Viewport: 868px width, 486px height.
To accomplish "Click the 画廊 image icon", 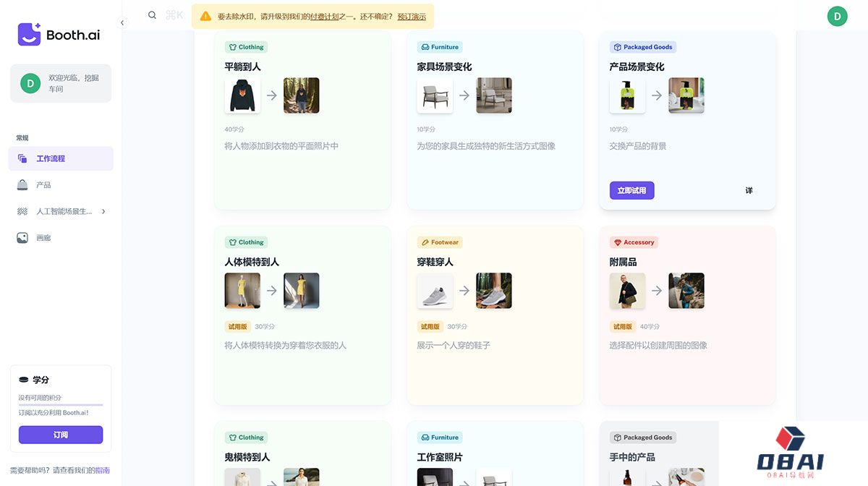I will pyautogui.click(x=22, y=238).
